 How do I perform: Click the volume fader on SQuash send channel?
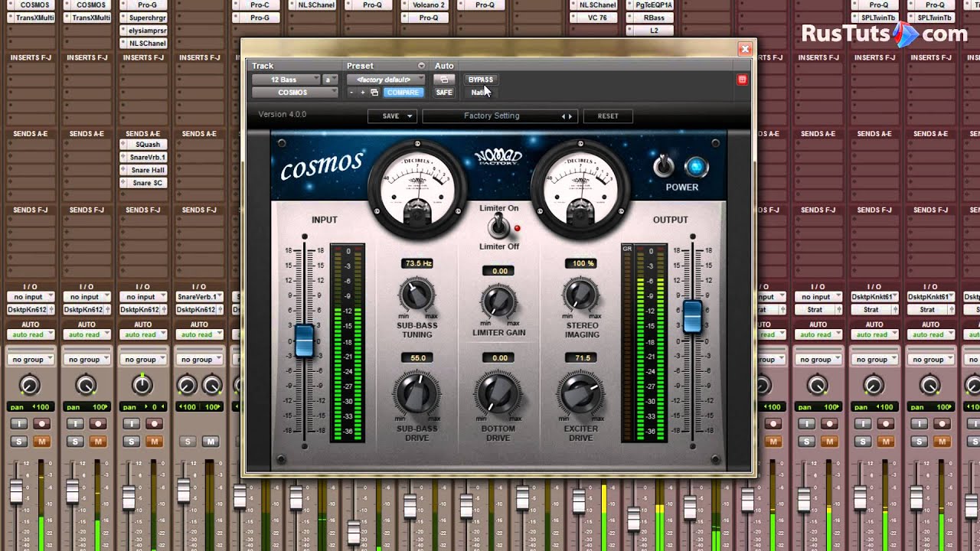[128, 498]
